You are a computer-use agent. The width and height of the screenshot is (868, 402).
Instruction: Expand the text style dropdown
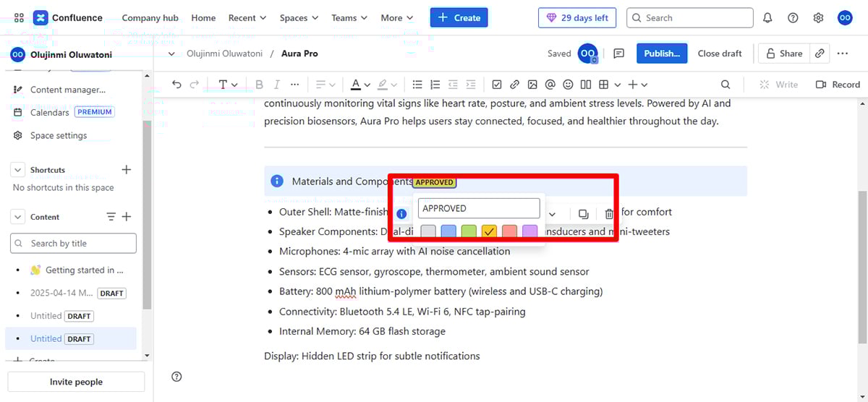point(228,85)
